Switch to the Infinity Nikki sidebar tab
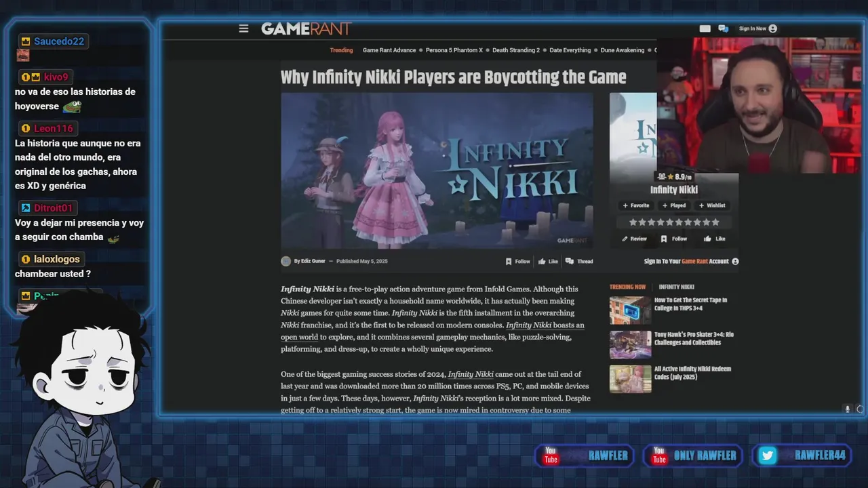The height and width of the screenshot is (488, 868). [676, 287]
